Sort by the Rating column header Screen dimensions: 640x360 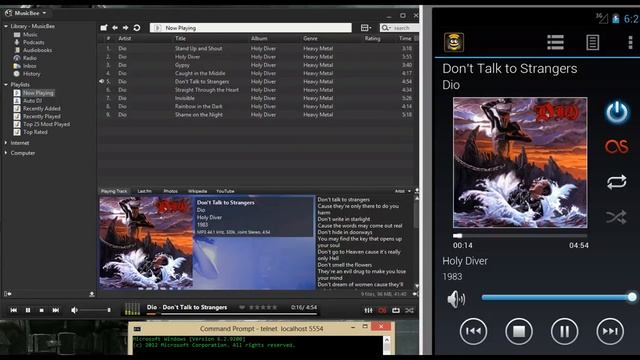[372, 38]
